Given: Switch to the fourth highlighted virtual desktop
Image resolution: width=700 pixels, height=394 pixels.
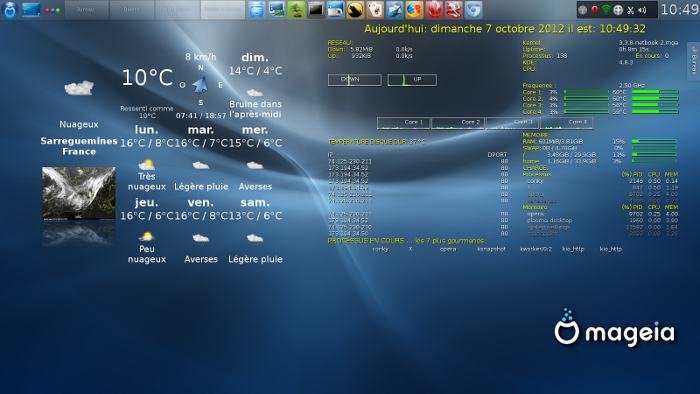Looking at the screenshot, I should [x=223, y=9].
